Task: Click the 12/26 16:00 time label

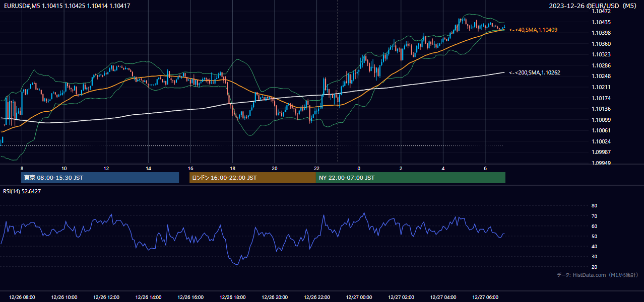Action: click(x=190, y=297)
